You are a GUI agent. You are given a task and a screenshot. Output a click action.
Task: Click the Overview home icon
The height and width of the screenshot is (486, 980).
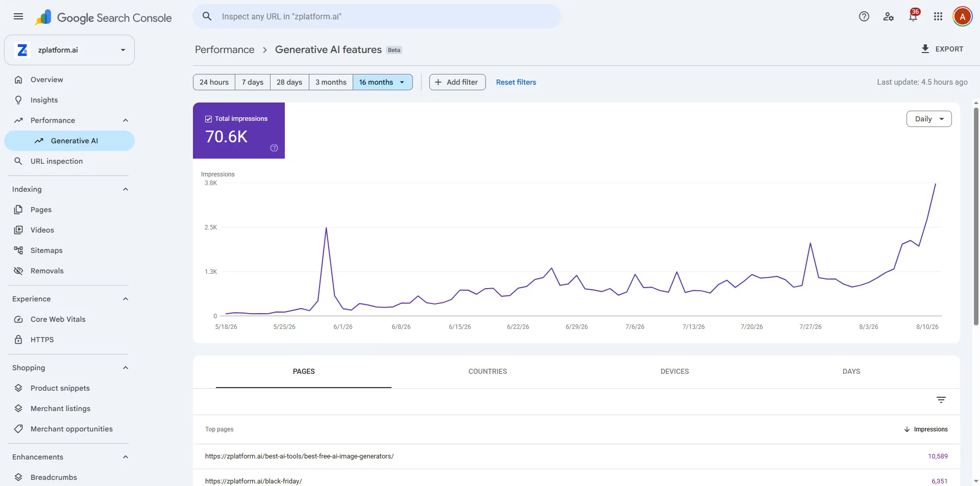[18, 80]
